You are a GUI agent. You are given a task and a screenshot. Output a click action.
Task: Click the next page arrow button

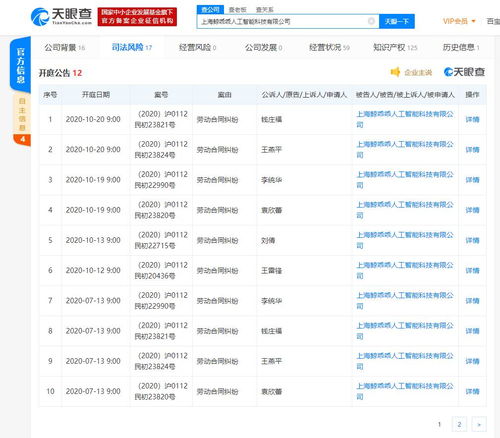pos(479,424)
